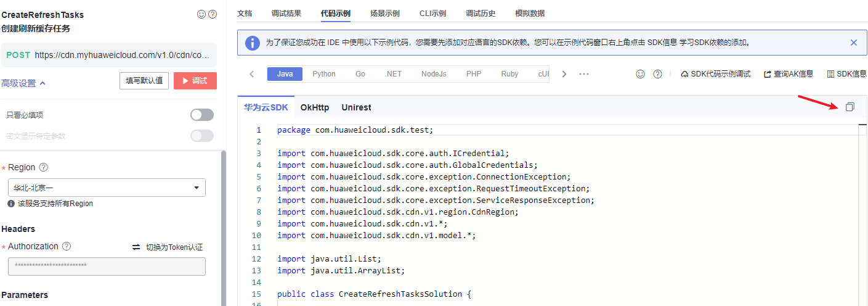Toggle the 只看必填项 switch
This screenshot has height=306, width=868.
click(202, 115)
